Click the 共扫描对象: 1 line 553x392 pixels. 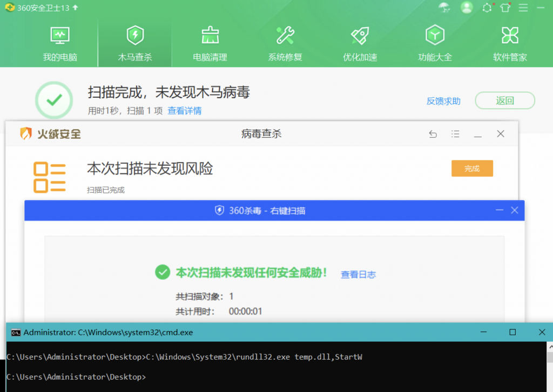tap(205, 296)
